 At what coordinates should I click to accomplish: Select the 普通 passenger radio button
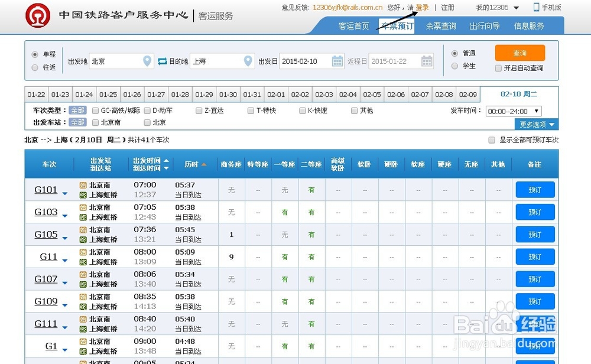(454, 53)
